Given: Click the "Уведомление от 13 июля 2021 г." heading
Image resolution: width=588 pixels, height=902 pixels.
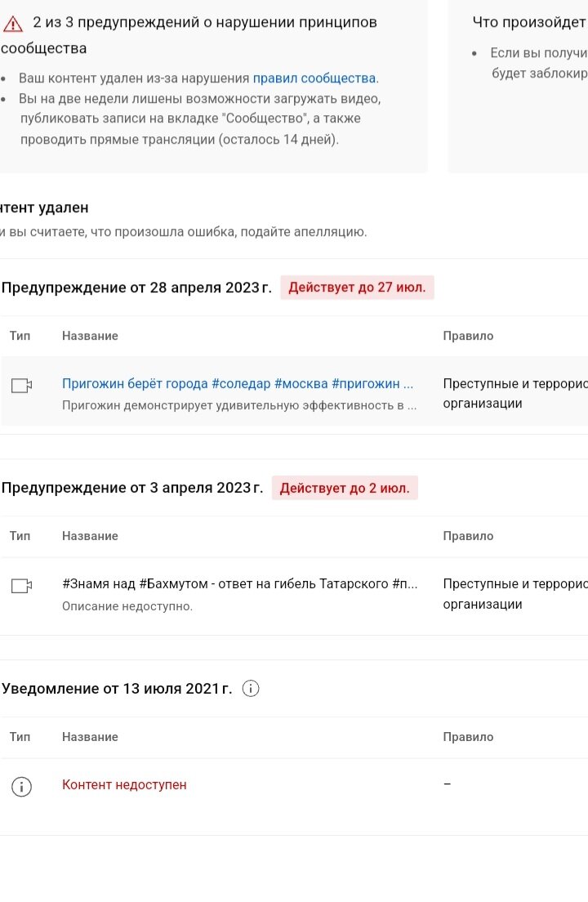Looking at the screenshot, I should 117,689.
